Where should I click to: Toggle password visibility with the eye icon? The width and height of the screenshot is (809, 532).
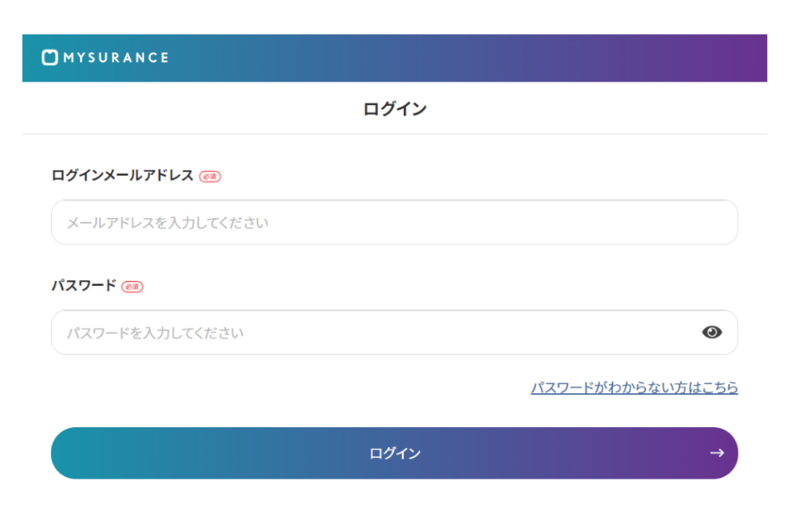tap(711, 332)
